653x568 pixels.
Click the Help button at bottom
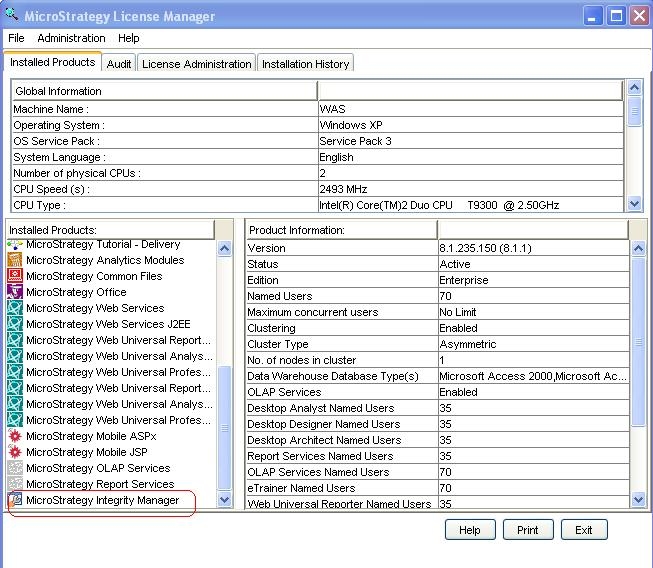[470, 530]
